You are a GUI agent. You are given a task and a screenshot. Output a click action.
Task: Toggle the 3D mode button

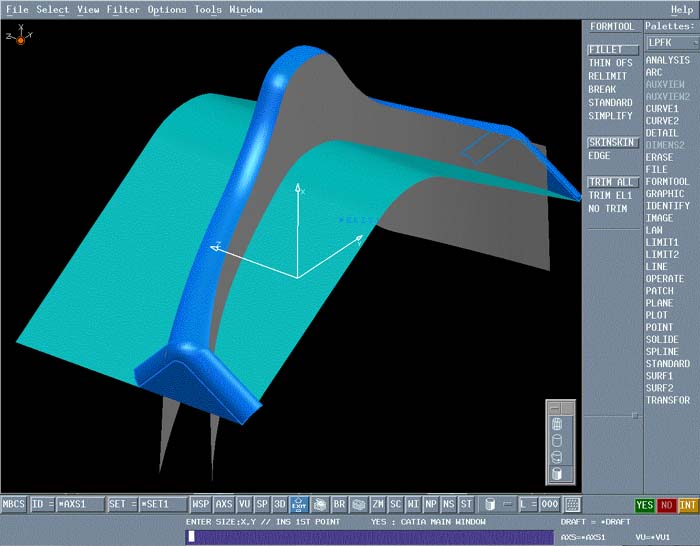tap(280, 504)
